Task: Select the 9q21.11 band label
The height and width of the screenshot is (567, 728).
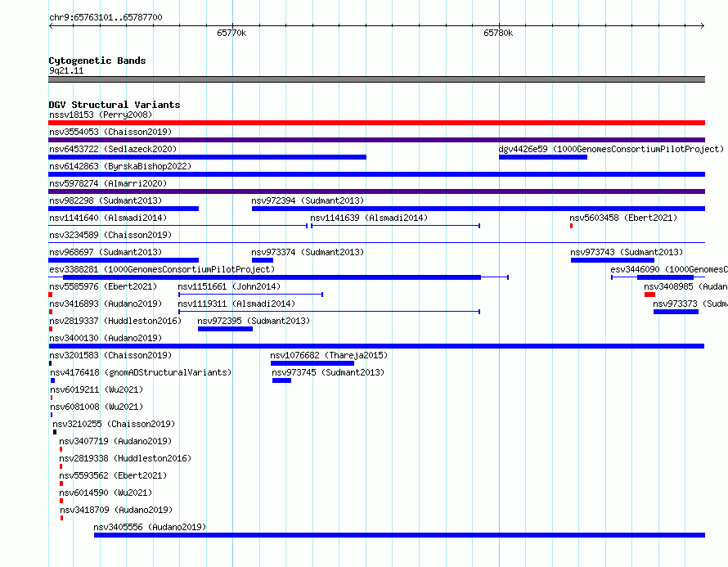Action: (x=66, y=70)
